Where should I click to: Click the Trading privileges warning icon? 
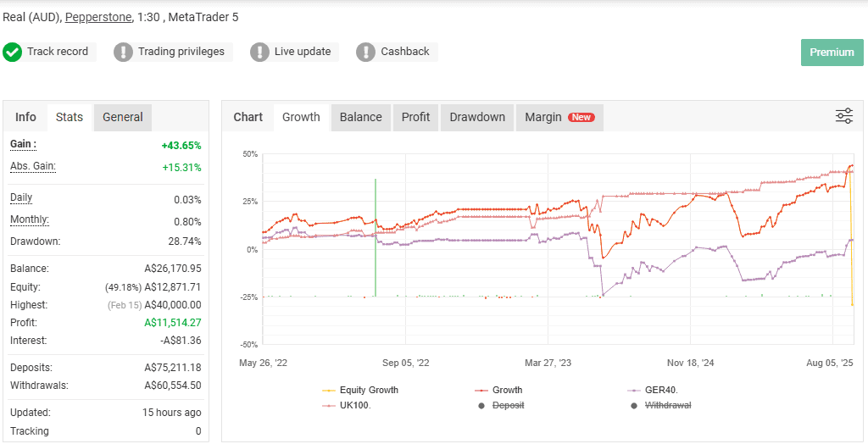pyautogui.click(x=124, y=52)
